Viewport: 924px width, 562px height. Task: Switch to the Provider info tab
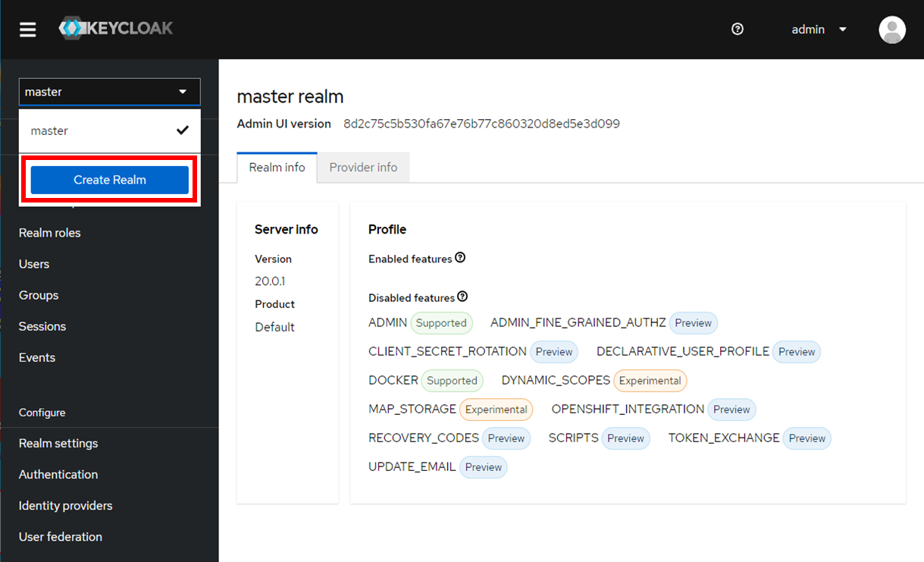tap(363, 167)
